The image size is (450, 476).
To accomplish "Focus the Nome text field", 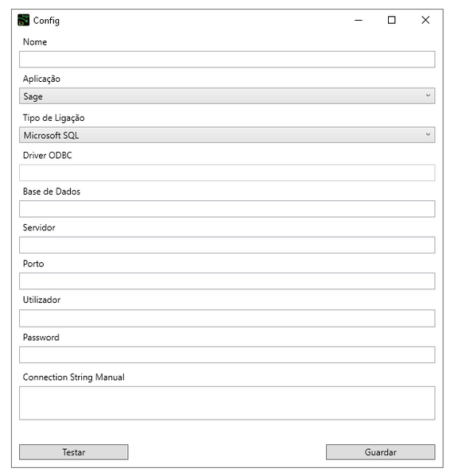I will [227, 59].
